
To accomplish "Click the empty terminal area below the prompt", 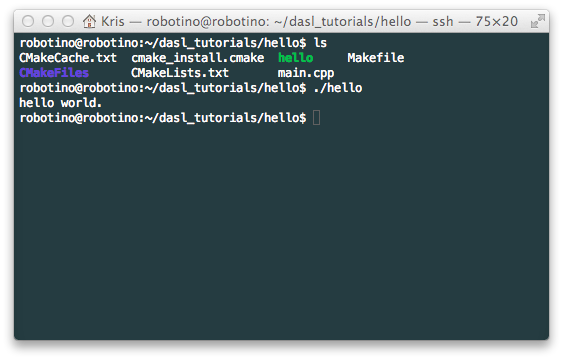I will click(282, 230).
